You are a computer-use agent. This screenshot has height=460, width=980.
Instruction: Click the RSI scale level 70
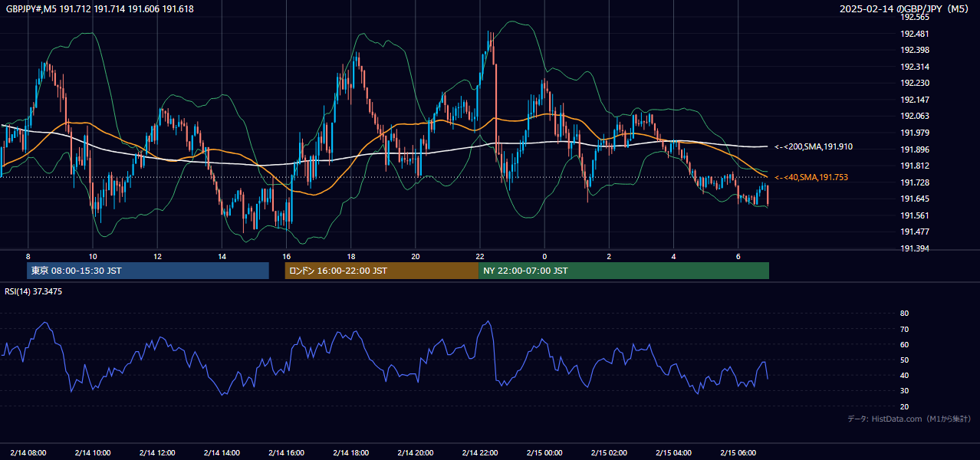tap(904, 329)
